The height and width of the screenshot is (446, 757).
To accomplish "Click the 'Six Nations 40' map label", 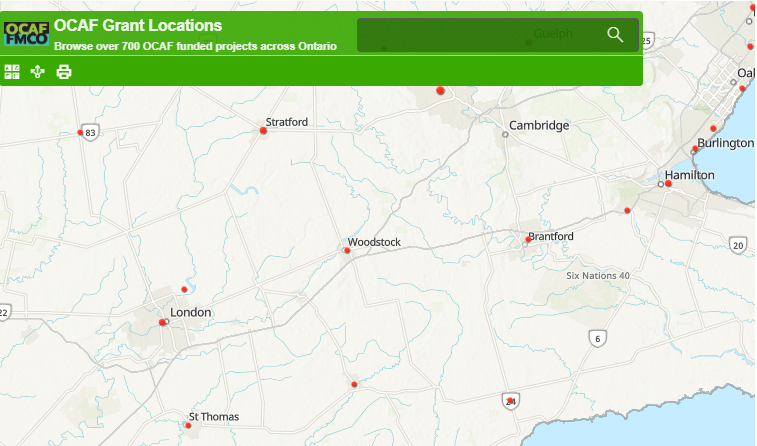I will pyautogui.click(x=598, y=276).
